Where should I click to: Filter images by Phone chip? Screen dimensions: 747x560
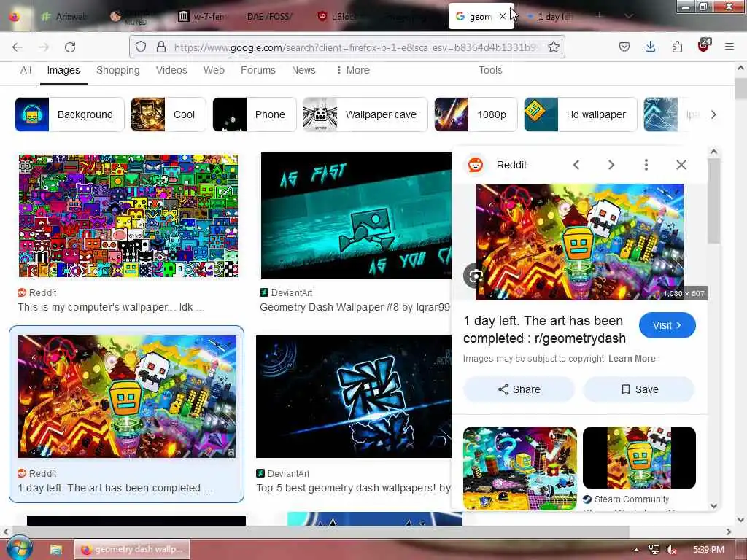(255, 114)
